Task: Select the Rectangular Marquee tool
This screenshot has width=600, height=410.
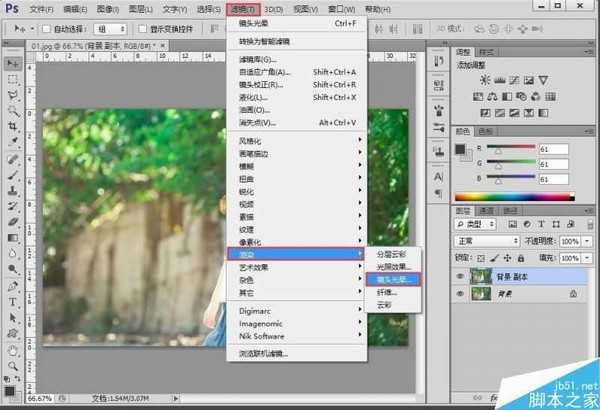Action: pos(14,78)
